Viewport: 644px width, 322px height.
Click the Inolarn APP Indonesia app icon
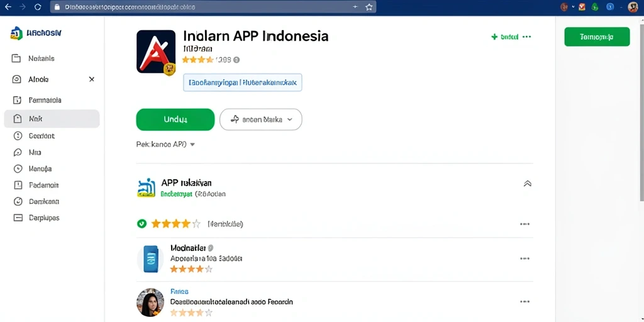point(156,52)
